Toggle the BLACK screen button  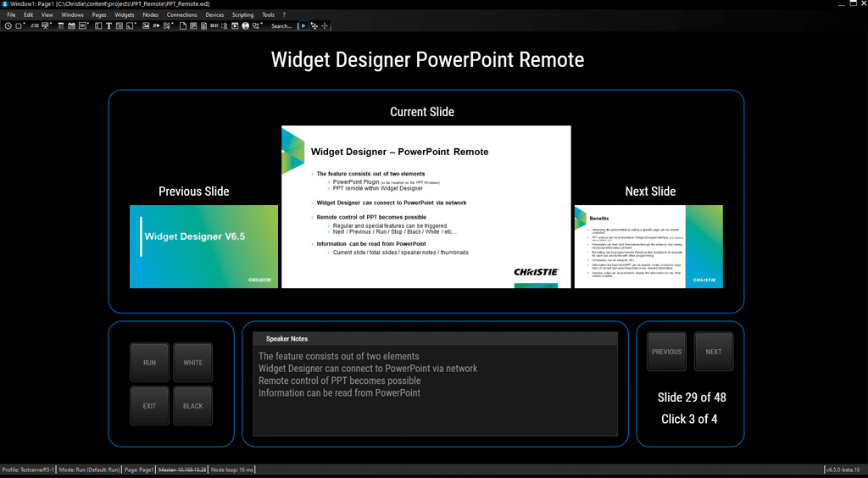pyautogui.click(x=193, y=406)
